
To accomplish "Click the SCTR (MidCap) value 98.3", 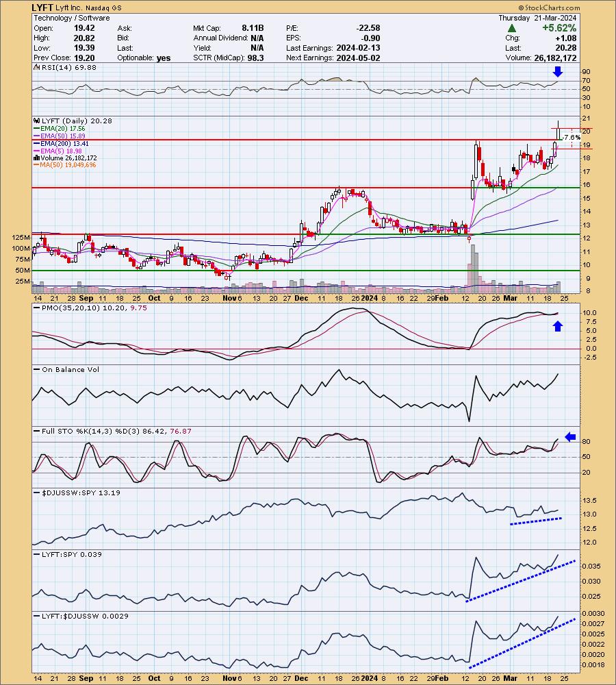I will click(255, 58).
